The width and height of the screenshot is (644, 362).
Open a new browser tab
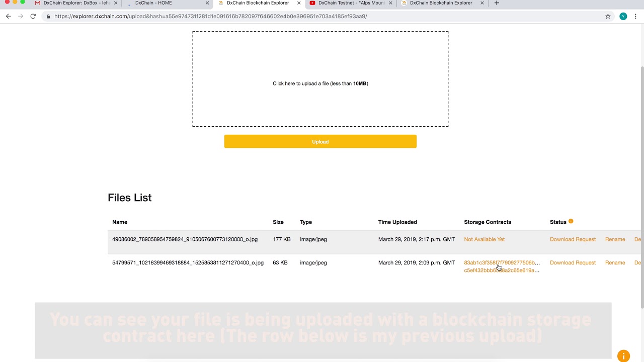(x=497, y=3)
